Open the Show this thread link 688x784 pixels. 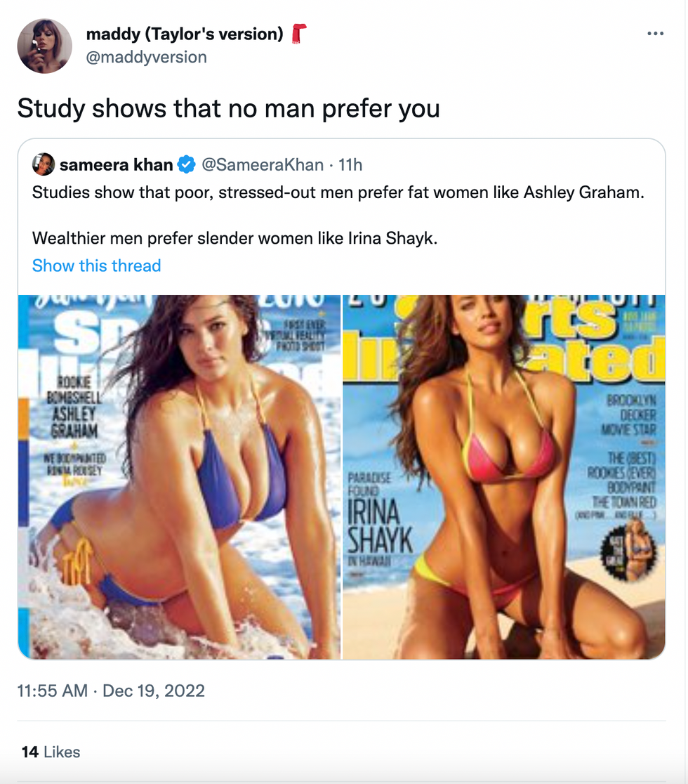[x=96, y=266]
